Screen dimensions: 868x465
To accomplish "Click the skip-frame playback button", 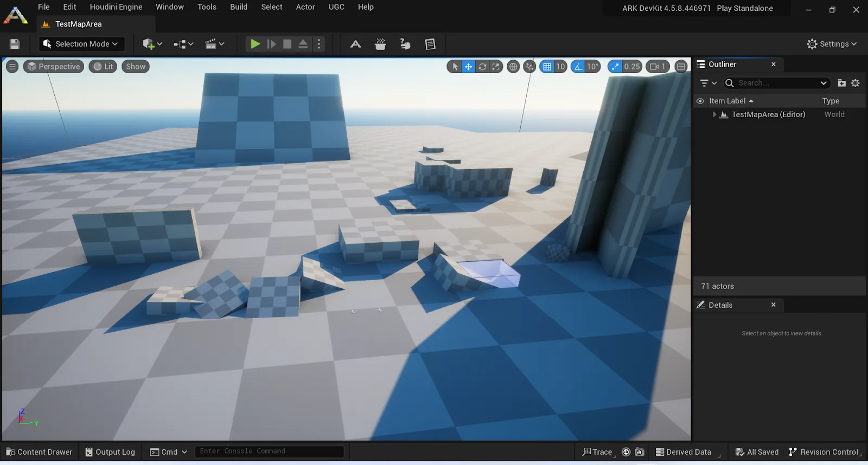I will (272, 44).
